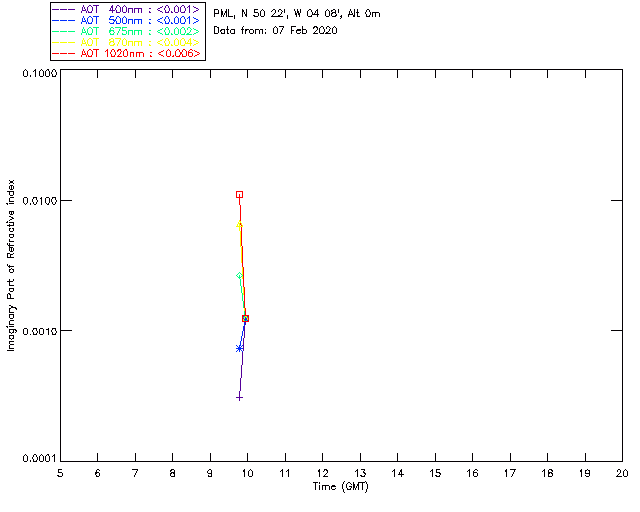Click the x-axis tick label 16

(x=473, y=473)
